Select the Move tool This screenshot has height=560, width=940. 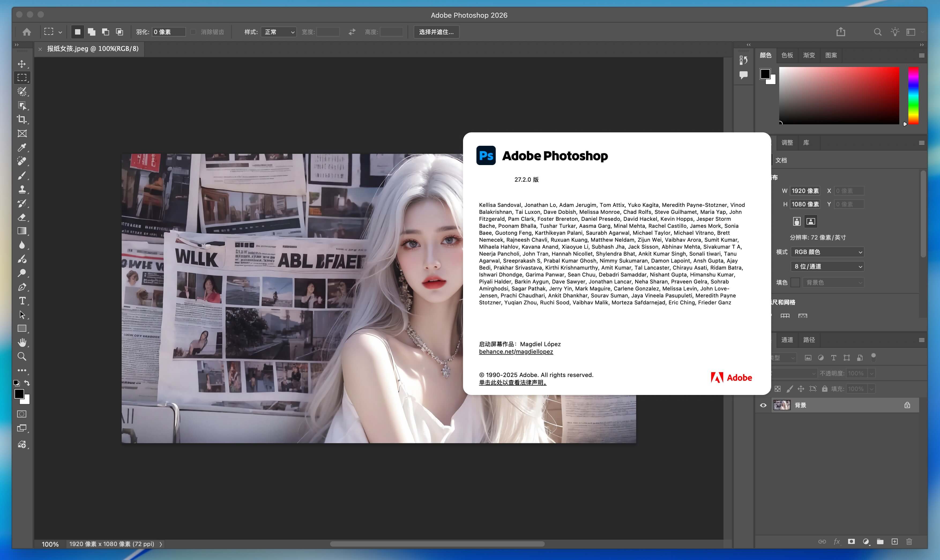[22, 64]
